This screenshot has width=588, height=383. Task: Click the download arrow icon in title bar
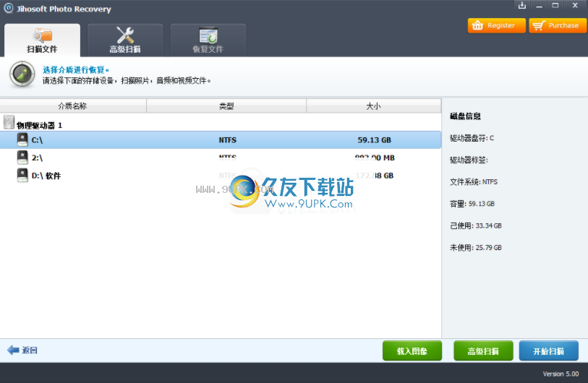(522, 5)
